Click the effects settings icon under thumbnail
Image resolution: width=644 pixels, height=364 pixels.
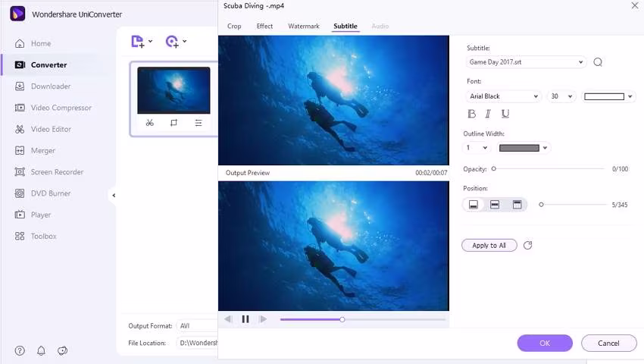[199, 123]
